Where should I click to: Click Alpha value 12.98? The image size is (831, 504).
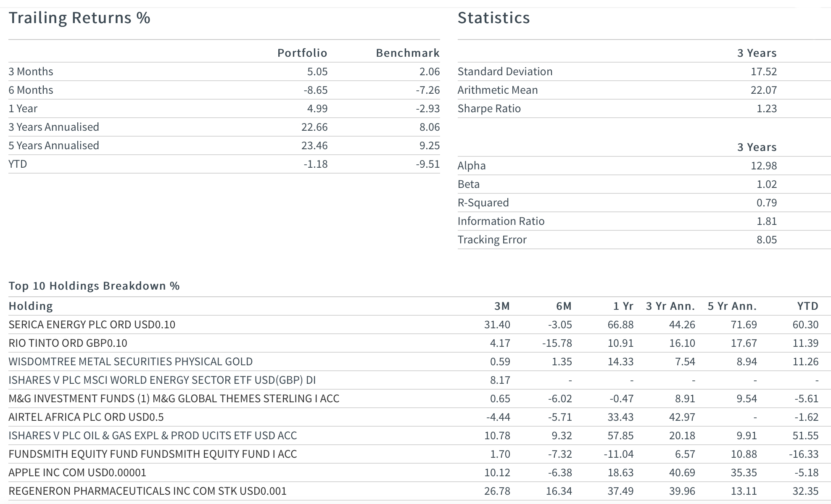[x=764, y=166]
